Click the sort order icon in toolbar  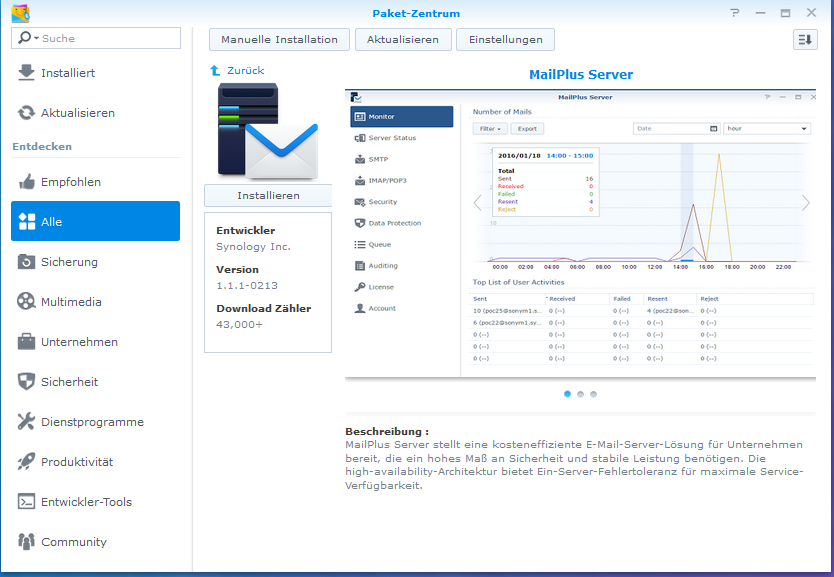tap(805, 39)
